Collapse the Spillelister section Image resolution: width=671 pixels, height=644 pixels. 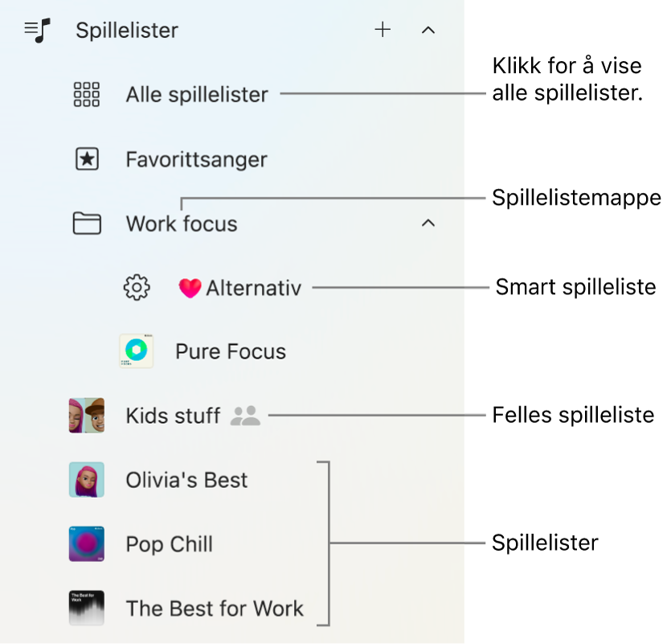pos(428,31)
